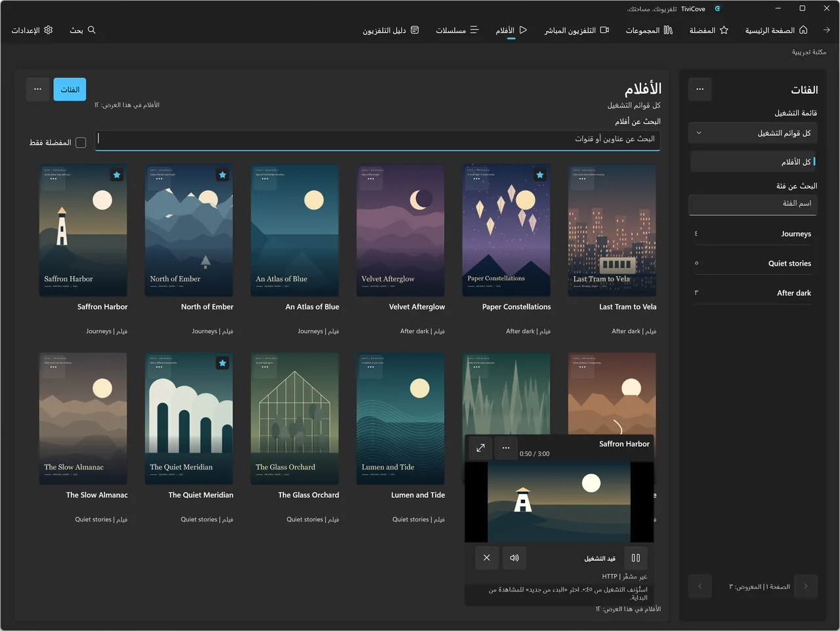Close the Saffron Harbor mini player
This screenshot has width=840, height=631.
(486, 558)
